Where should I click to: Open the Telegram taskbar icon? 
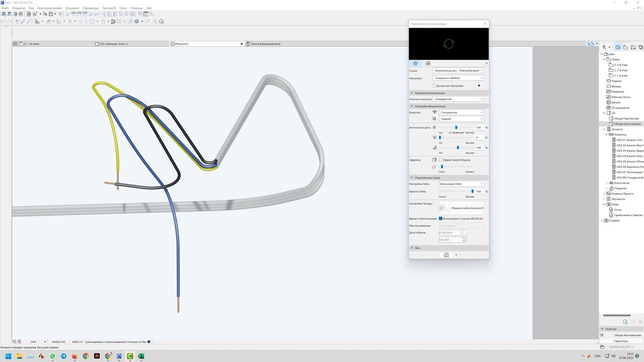click(63, 356)
